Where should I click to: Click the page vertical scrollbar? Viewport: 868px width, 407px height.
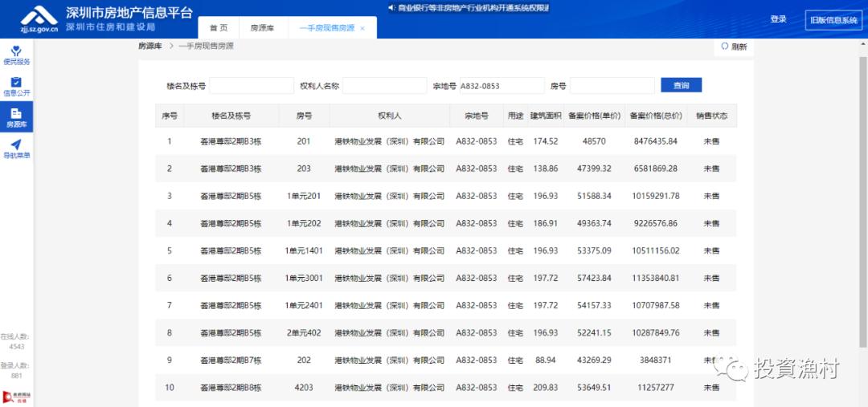coord(863,201)
